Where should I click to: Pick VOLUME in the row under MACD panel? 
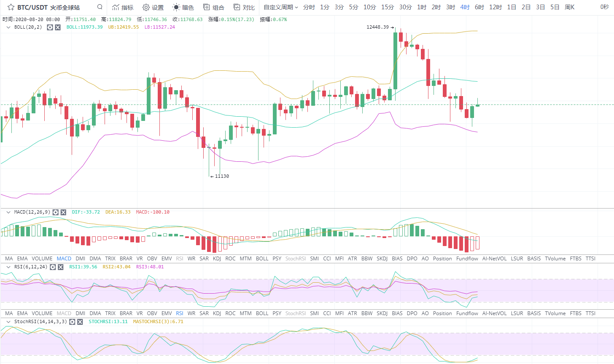pos(42,259)
